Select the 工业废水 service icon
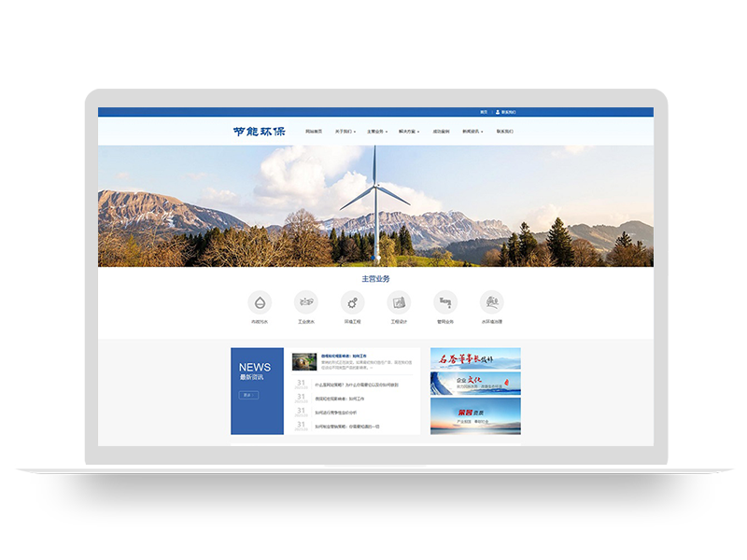The image size is (747, 560). (306, 302)
